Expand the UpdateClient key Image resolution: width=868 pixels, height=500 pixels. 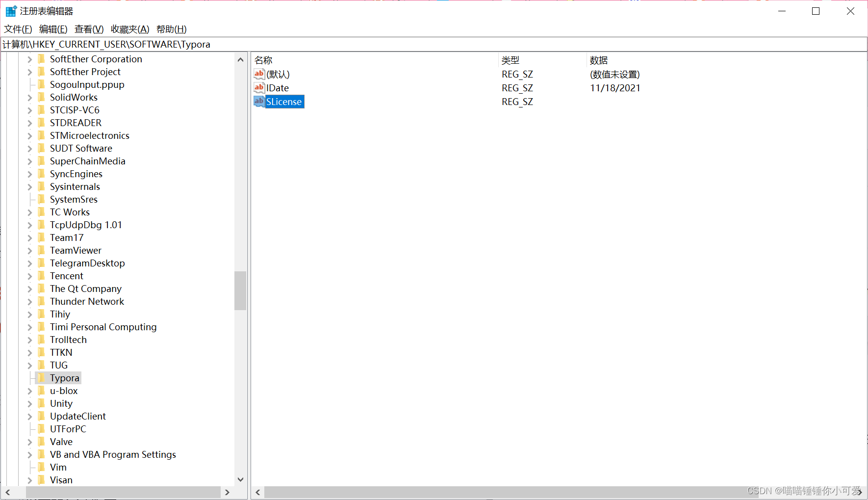click(29, 417)
